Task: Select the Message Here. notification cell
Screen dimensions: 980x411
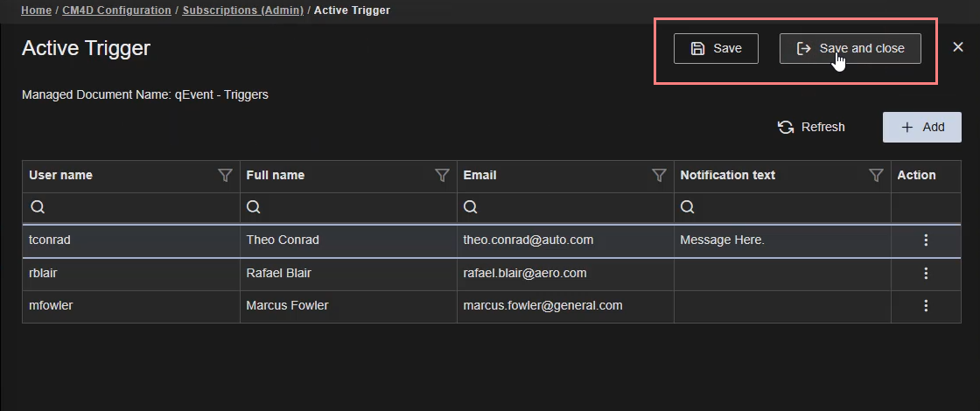Action: [722, 240]
